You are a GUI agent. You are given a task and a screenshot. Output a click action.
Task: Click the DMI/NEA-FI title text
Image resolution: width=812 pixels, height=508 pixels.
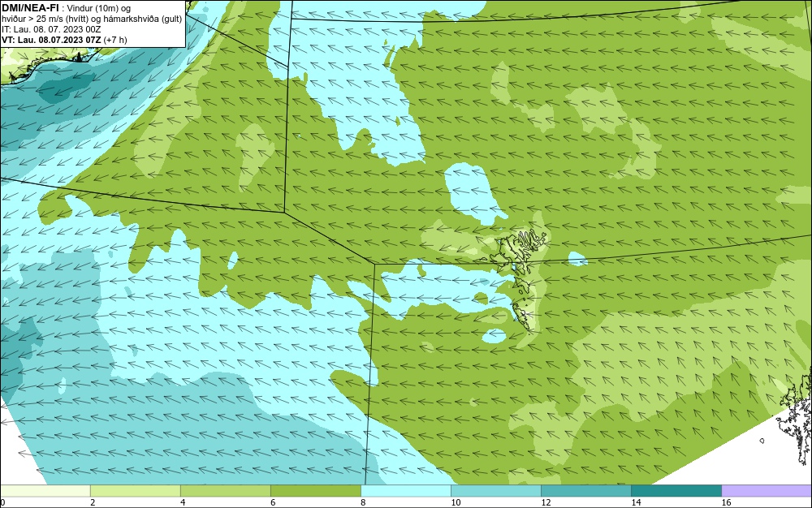[30, 8]
